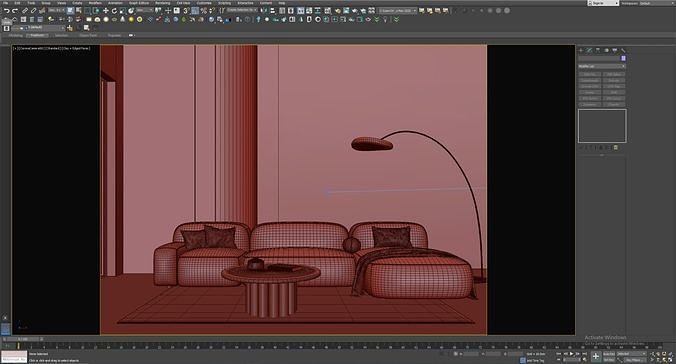
Task: Click the Add Time Tag label
Action: pyautogui.click(x=535, y=361)
